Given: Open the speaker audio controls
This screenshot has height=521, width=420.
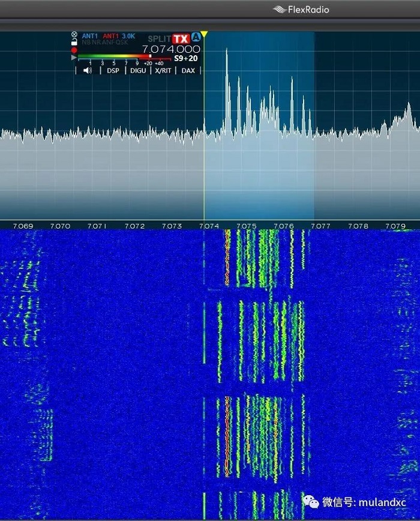Looking at the screenshot, I should [x=88, y=70].
